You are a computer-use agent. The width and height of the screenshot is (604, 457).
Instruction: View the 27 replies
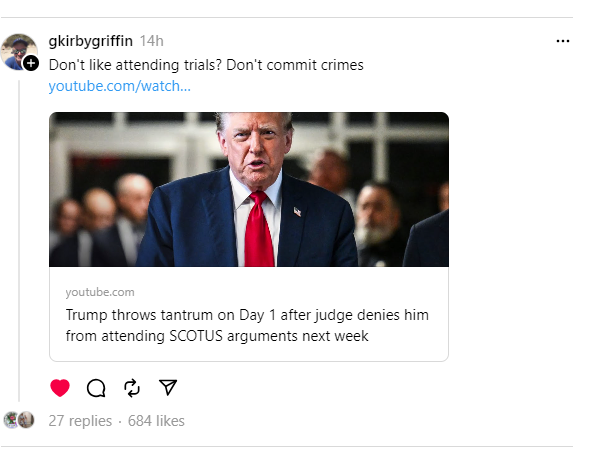(80, 421)
